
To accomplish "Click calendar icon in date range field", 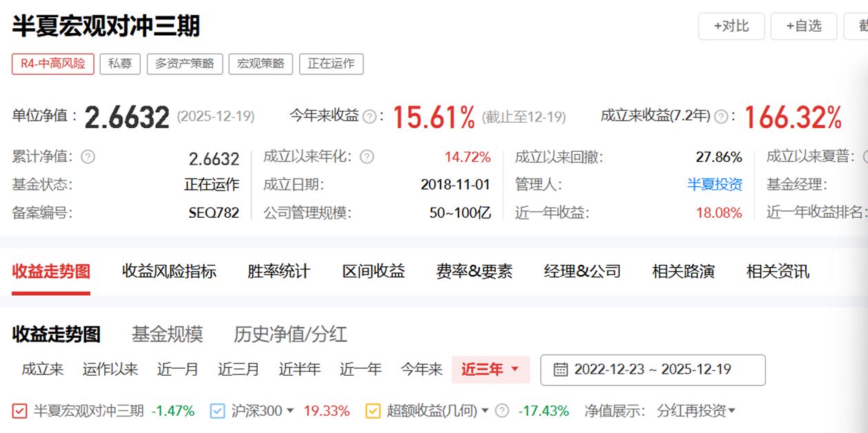I will [x=561, y=370].
